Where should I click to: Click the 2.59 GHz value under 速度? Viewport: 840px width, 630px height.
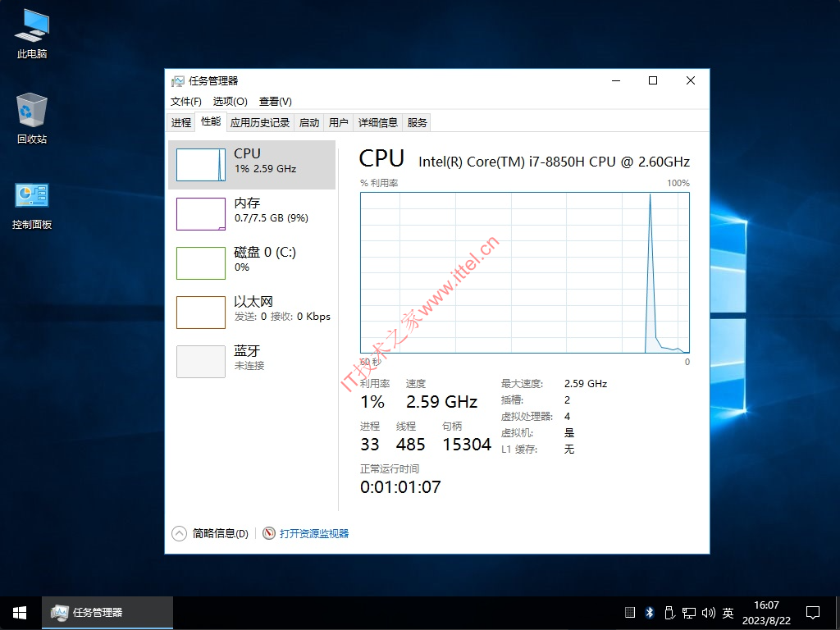coord(441,402)
